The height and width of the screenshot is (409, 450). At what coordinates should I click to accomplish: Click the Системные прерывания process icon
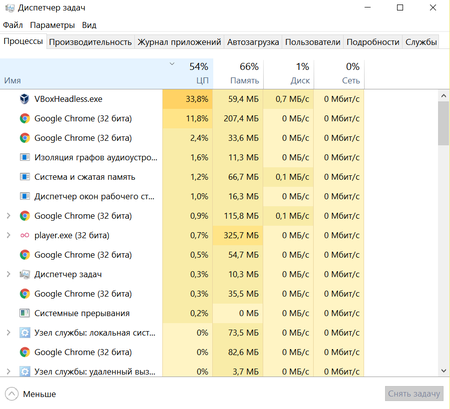pyautogui.click(x=24, y=313)
